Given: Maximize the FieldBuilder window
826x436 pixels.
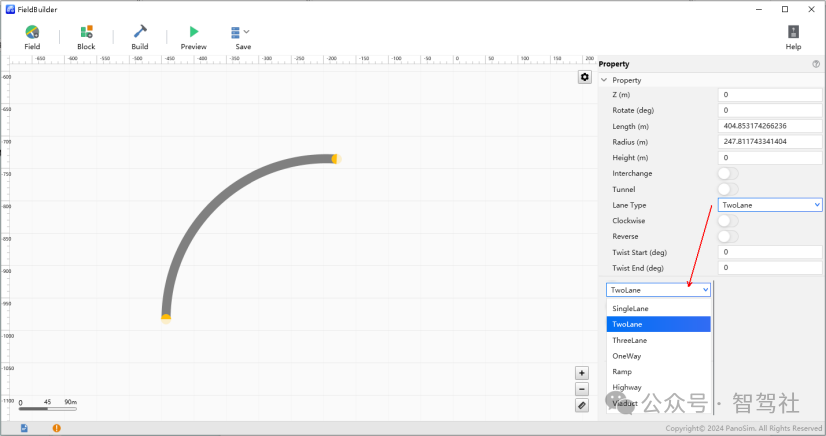Looking at the screenshot, I should [x=785, y=9].
